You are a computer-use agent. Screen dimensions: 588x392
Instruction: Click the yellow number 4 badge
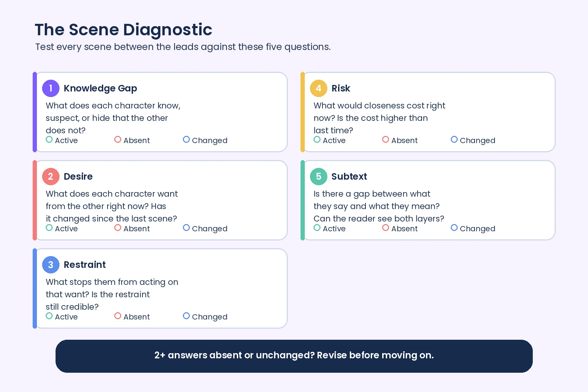point(318,88)
